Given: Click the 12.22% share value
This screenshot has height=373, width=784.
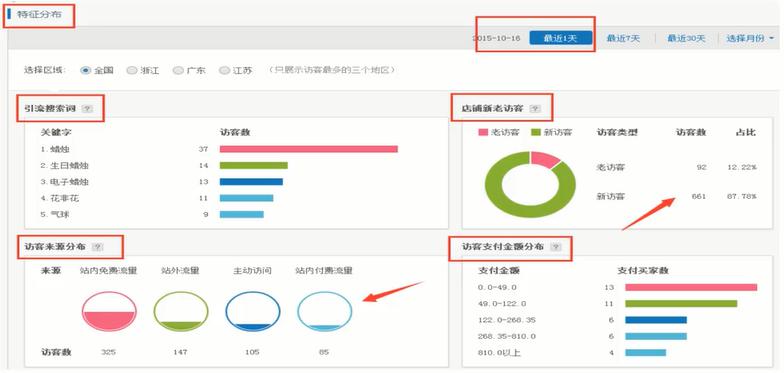Looking at the screenshot, I should (x=742, y=168).
